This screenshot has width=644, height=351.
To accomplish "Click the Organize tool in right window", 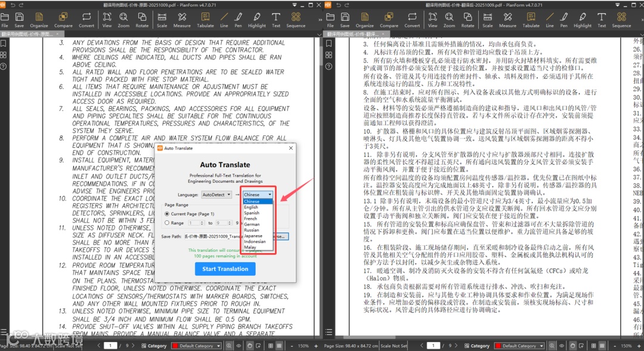I will [365, 20].
